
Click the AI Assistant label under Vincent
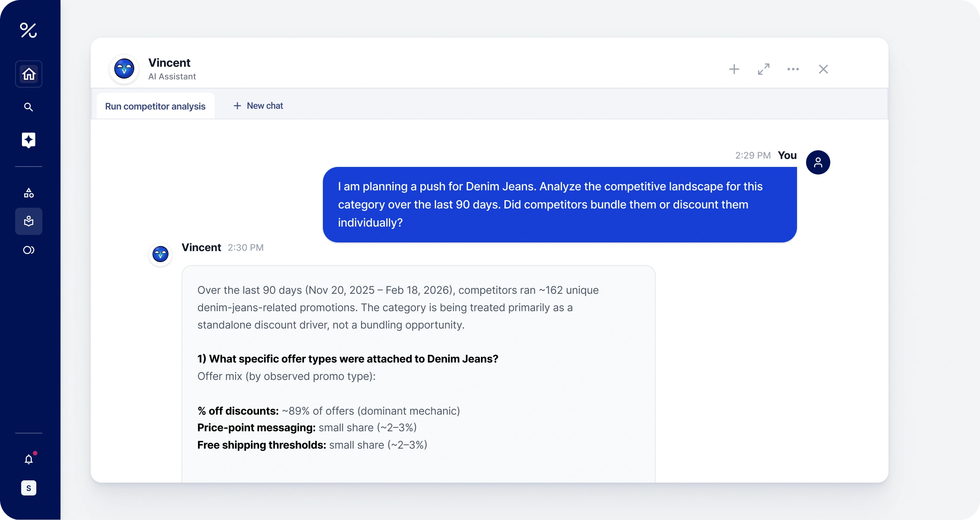(x=172, y=76)
